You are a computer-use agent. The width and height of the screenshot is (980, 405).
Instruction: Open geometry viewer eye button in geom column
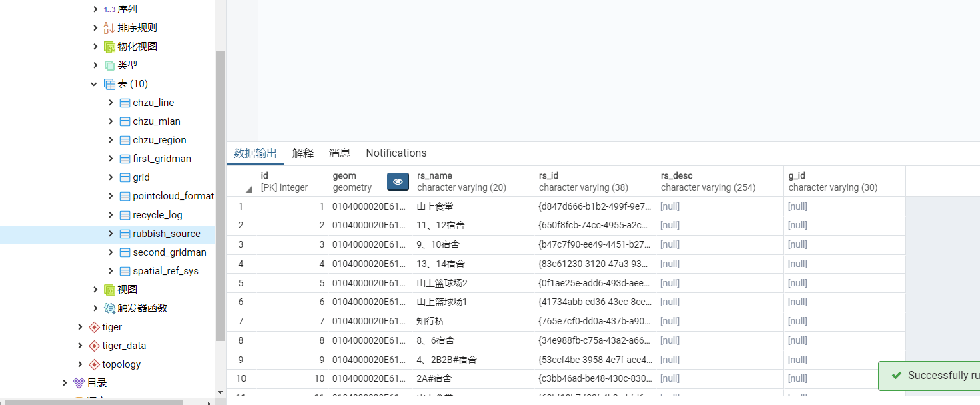[x=398, y=181]
